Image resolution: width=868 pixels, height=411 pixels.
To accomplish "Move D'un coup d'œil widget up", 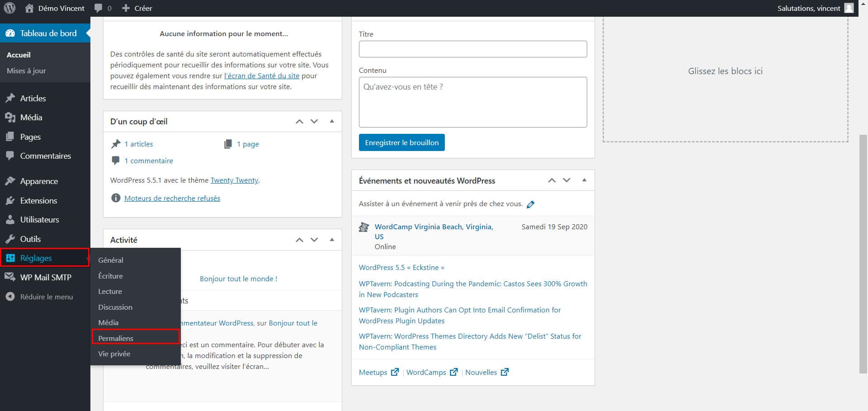I will pyautogui.click(x=299, y=121).
